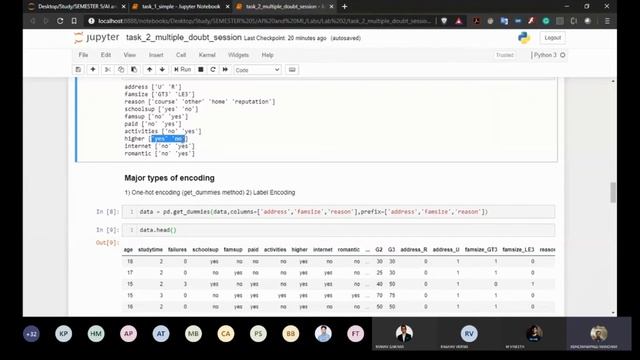
Task: Select participant tile RV
Action: [469, 334]
